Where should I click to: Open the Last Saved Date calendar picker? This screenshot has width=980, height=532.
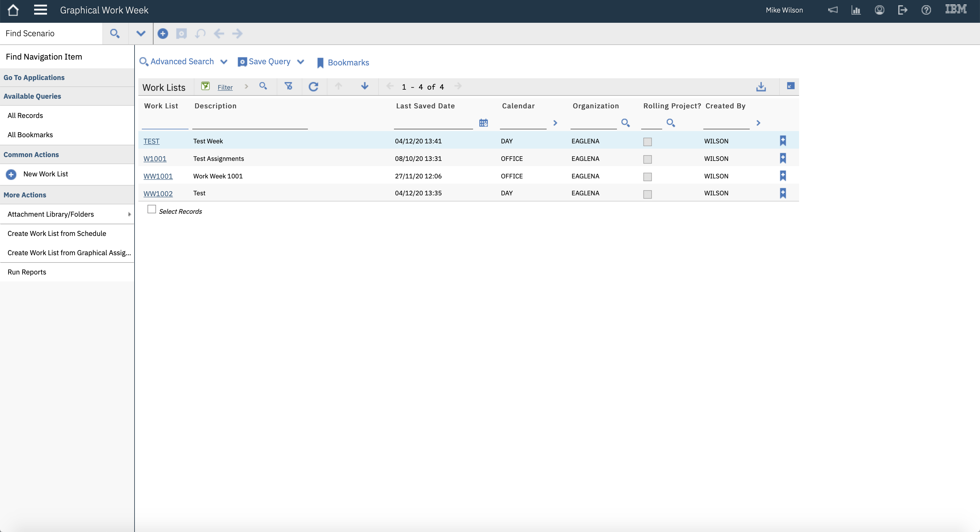point(483,123)
